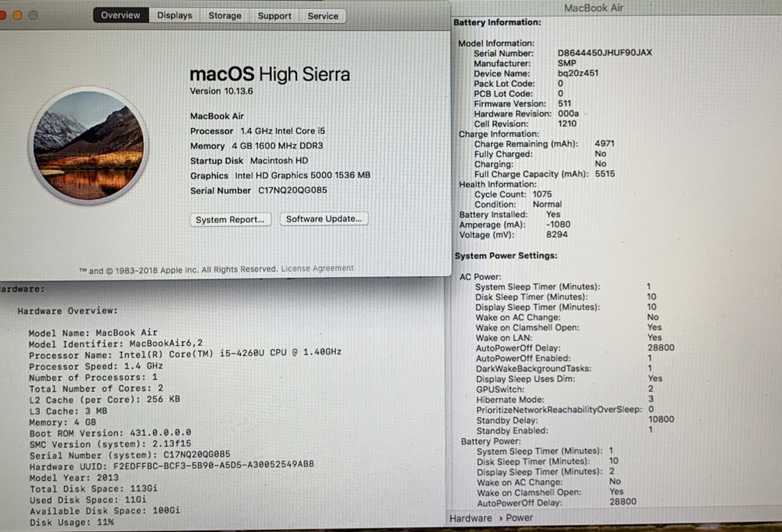Select the Model Identifier MacBookAir6,2 line

116,344
